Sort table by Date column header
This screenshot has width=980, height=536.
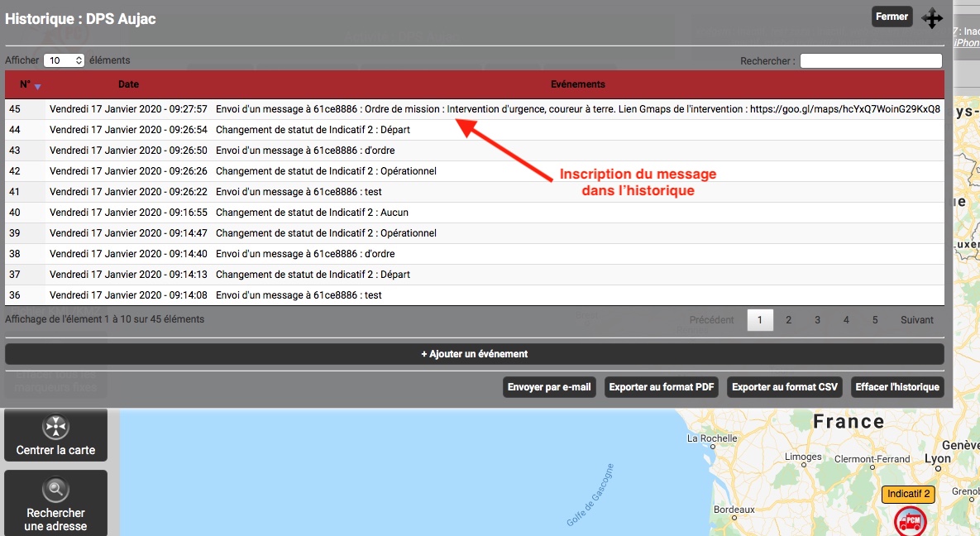click(129, 84)
